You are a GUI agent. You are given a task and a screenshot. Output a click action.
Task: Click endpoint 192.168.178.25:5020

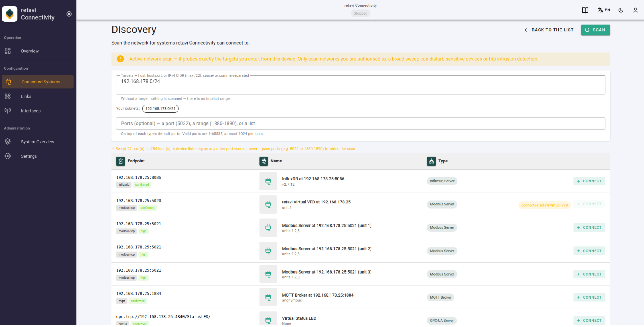click(x=139, y=201)
